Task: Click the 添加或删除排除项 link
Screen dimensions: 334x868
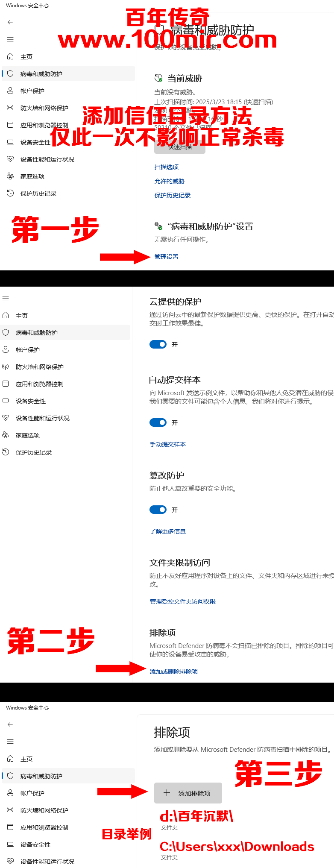Action: (x=173, y=672)
